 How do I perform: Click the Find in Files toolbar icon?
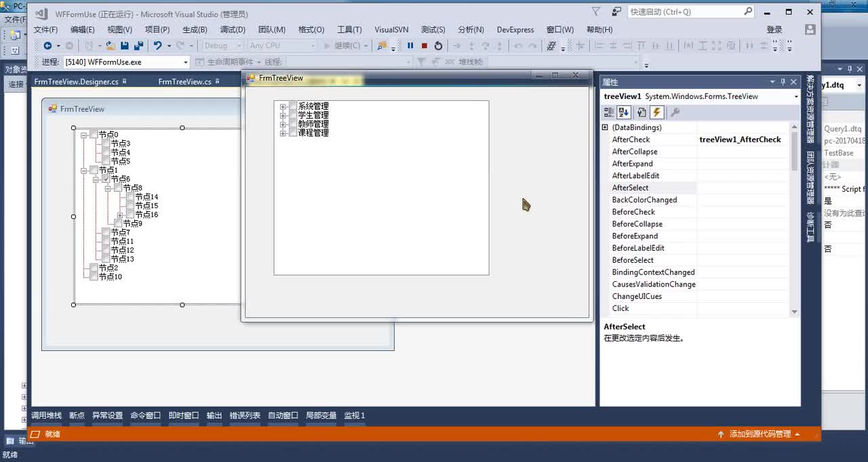coord(382,45)
